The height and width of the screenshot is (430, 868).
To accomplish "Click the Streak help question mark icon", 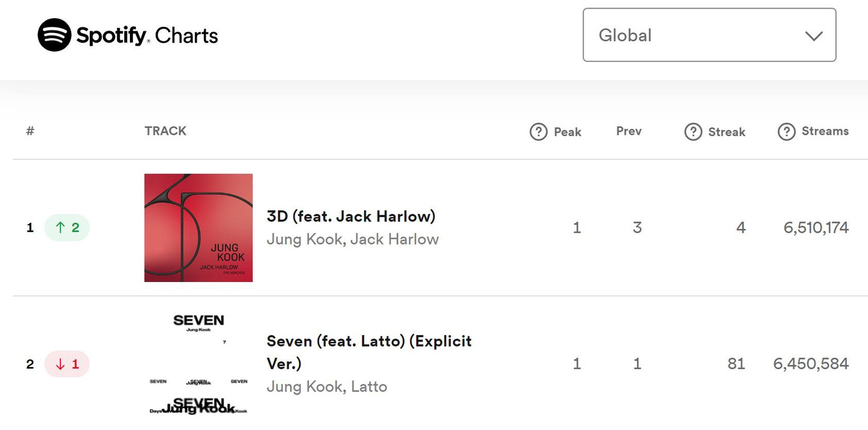I will coord(693,132).
